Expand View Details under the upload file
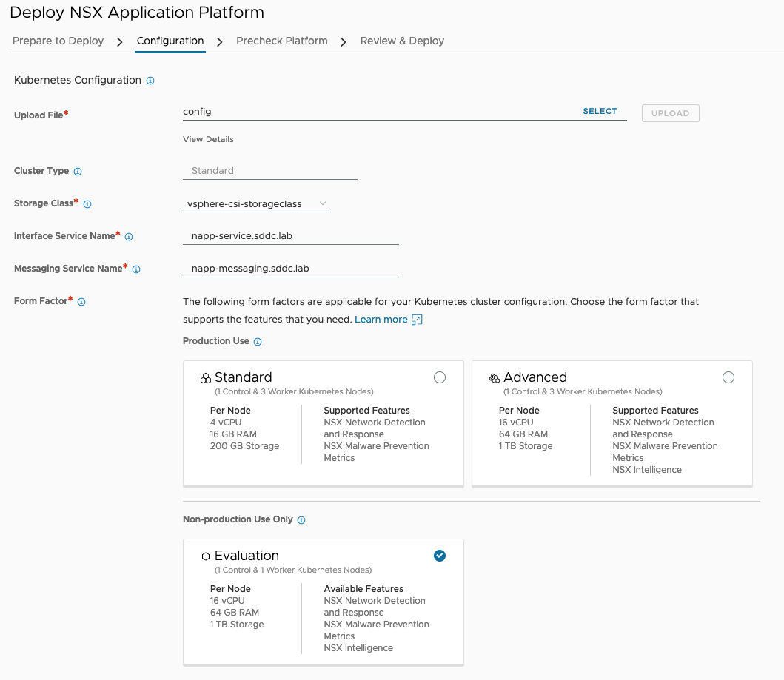Screen dimensions: 784x680 coord(208,139)
